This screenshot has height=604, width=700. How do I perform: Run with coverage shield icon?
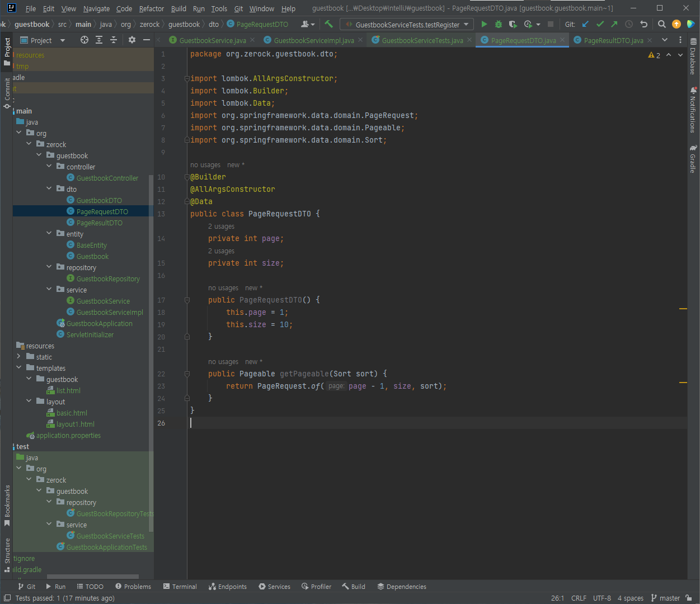[513, 24]
